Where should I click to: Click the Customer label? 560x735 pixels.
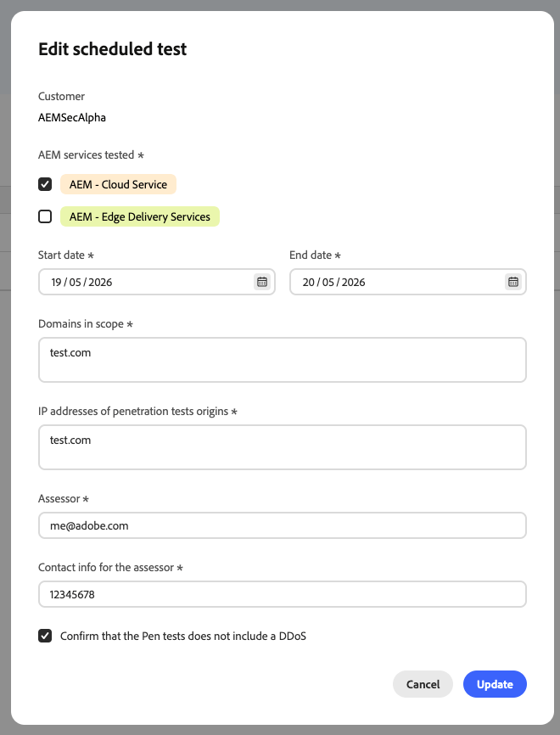tap(61, 97)
